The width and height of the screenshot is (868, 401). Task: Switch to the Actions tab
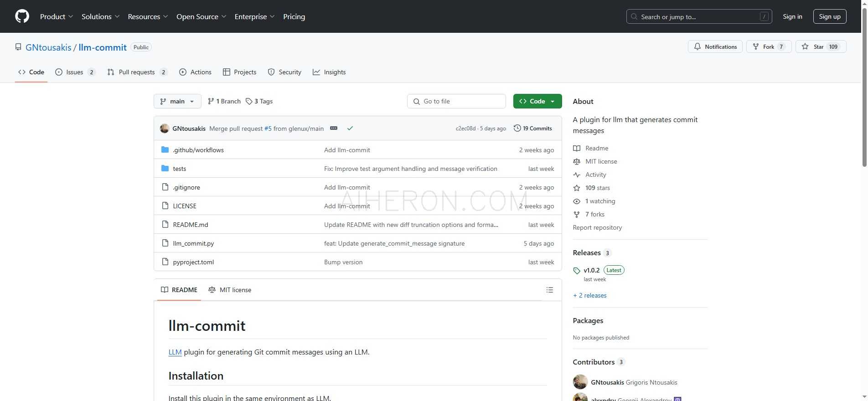pos(195,72)
